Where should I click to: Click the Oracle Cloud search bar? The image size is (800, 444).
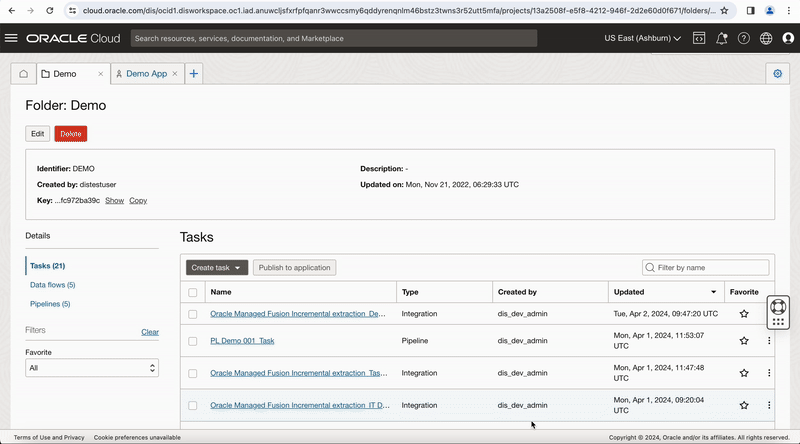(x=334, y=38)
